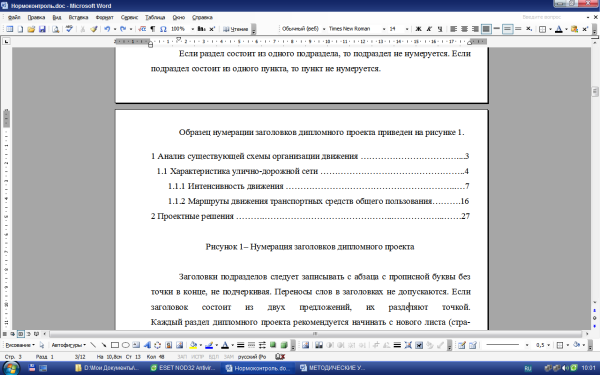Align text to the right

(x=475, y=29)
